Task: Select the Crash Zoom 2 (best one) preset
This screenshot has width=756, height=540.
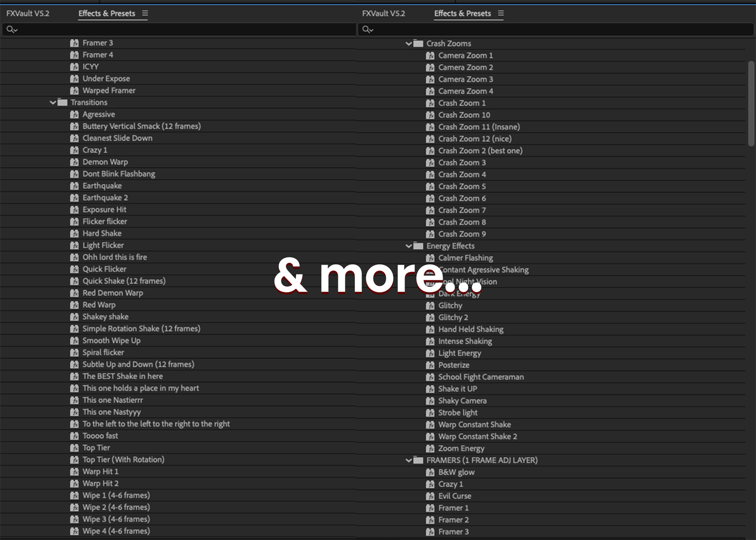Action: [x=480, y=151]
